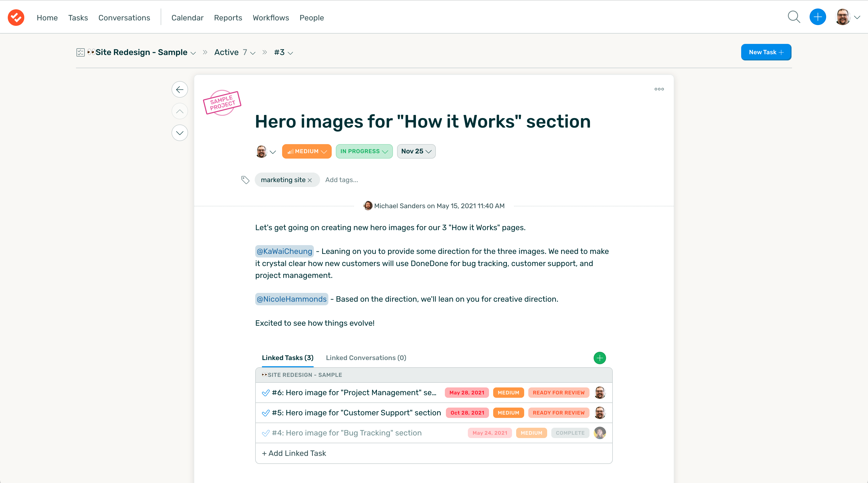Switch to Linked Tasks (3) tab
Image resolution: width=868 pixels, height=483 pixels.
point(288,358)
